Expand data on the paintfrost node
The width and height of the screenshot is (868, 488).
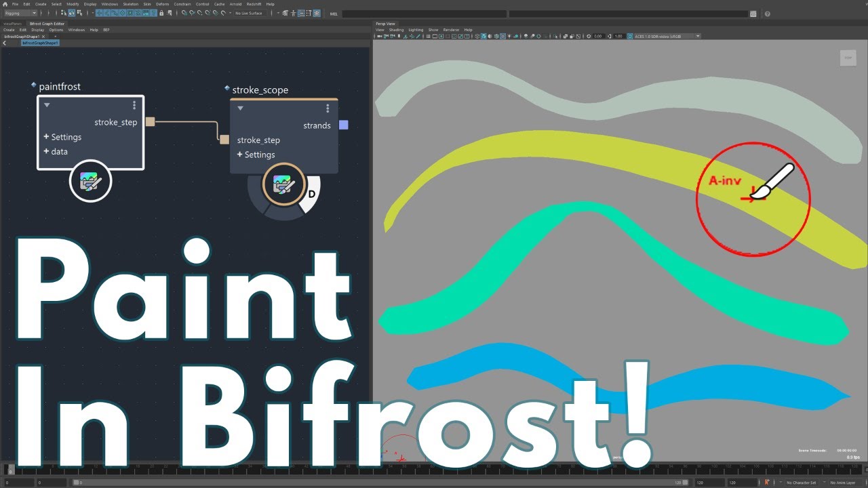pos(56,151)
